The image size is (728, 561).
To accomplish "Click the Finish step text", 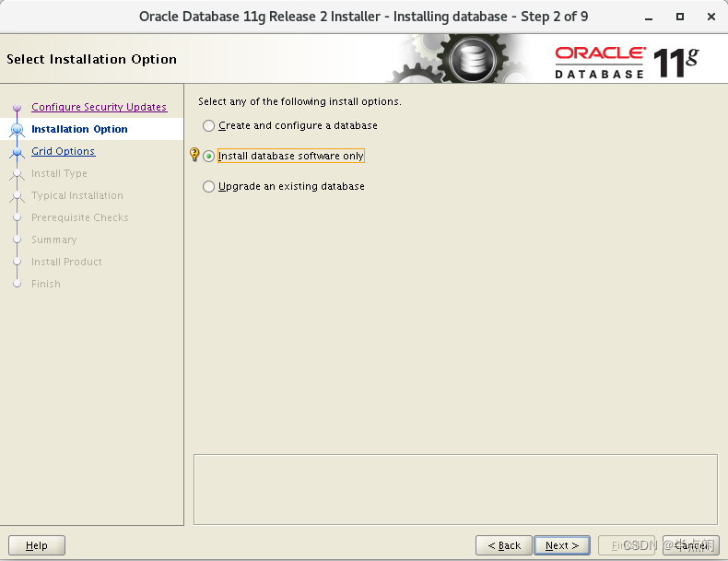I will click(x=46, y=284).
